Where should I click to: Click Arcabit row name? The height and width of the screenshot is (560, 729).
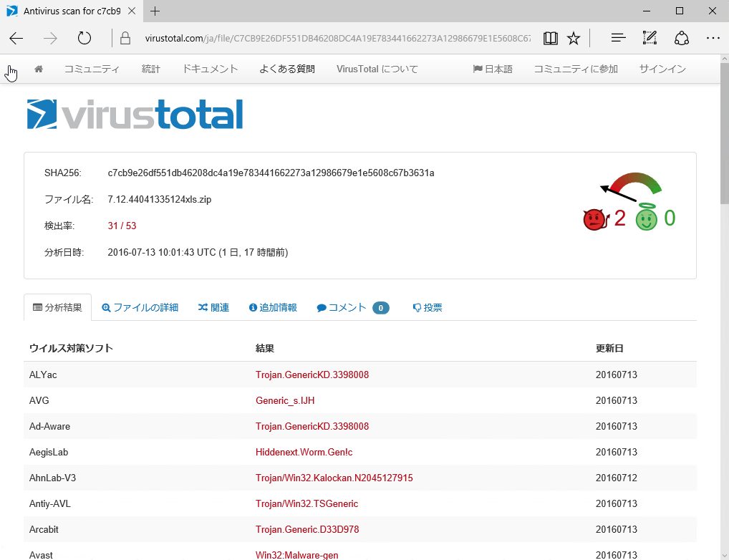pyautogui.click(x=44, y=530)
